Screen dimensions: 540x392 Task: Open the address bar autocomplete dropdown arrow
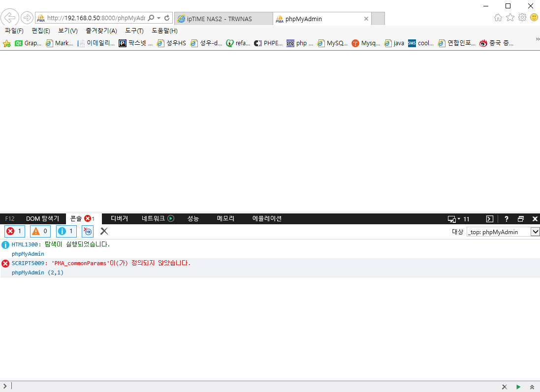pyautogui.click(x=159, y=18)
